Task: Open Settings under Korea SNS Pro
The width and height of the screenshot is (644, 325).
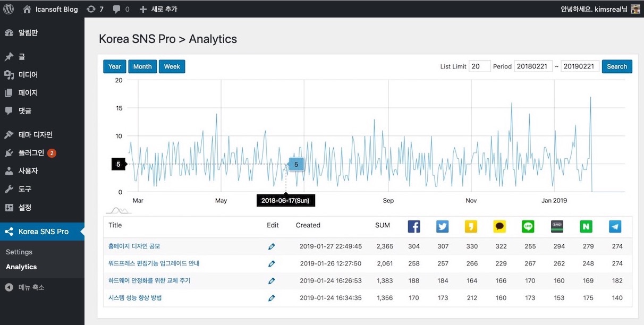Action: tap(19, 252)
